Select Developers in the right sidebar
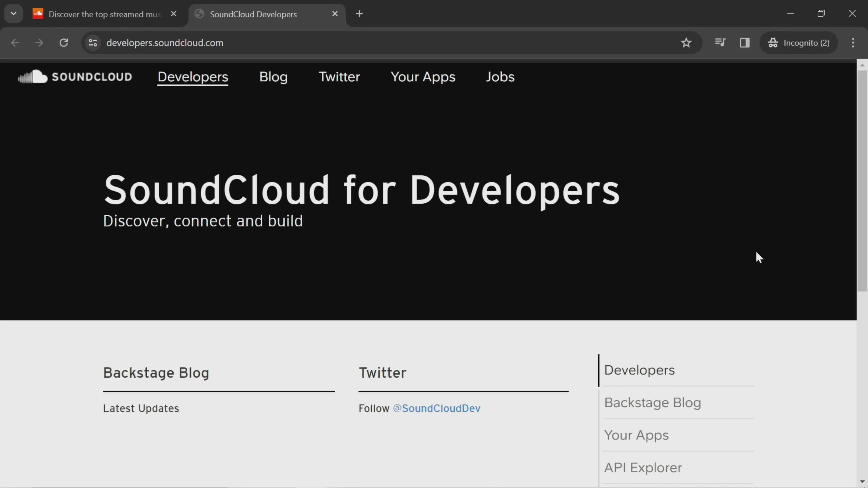The width and height of the screenshot is (868, 488). (x=639, y=370)
